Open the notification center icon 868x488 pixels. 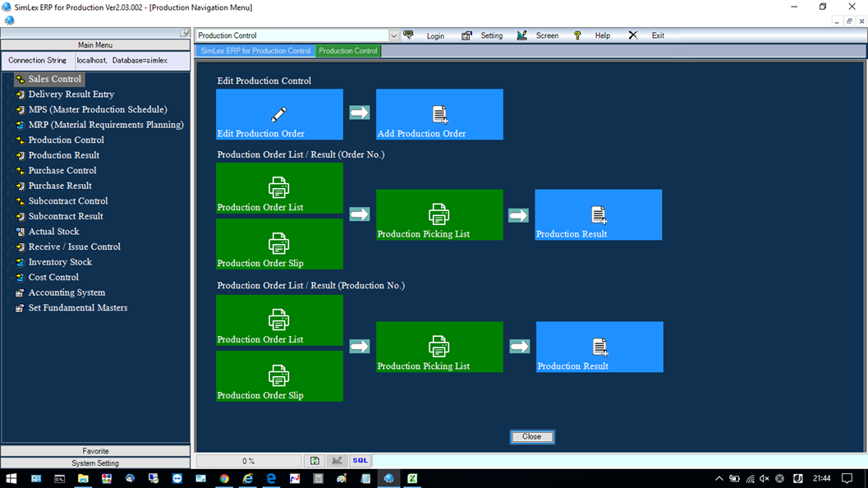coord(847,479)
